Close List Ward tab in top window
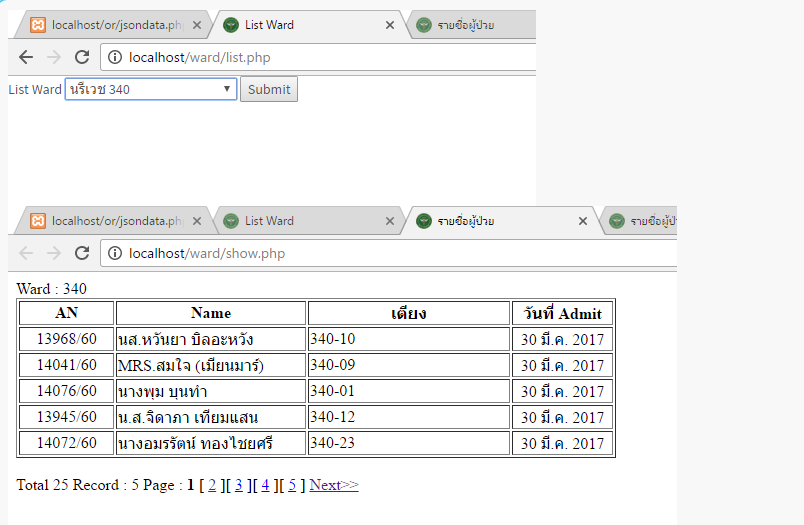Screen dimensions: 804x525 (x=390, y=25)
